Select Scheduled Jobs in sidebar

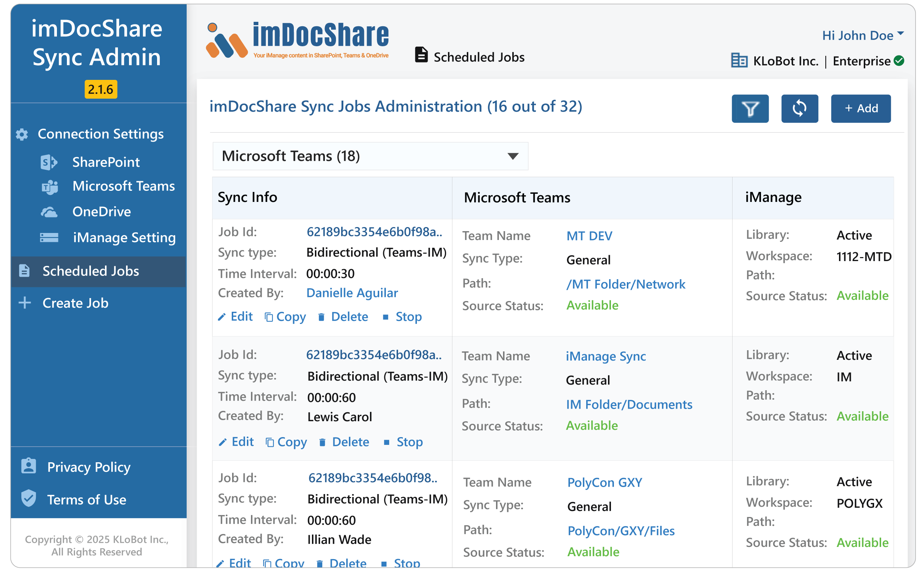[x=98, y=271]
